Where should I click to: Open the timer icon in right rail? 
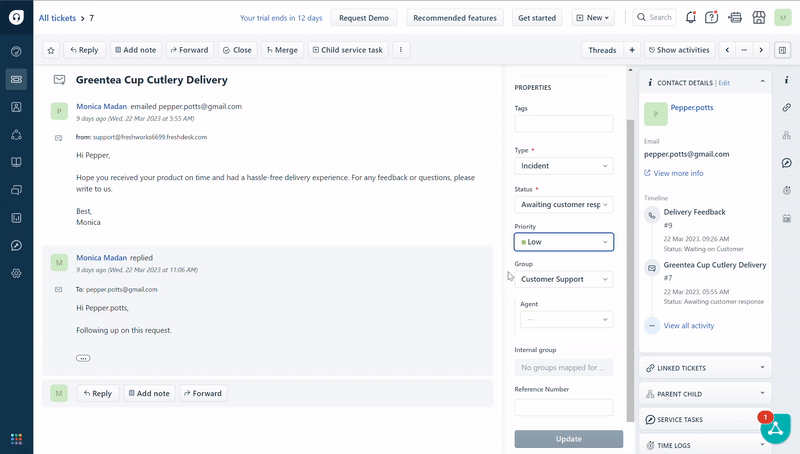[x=787, y=190]
